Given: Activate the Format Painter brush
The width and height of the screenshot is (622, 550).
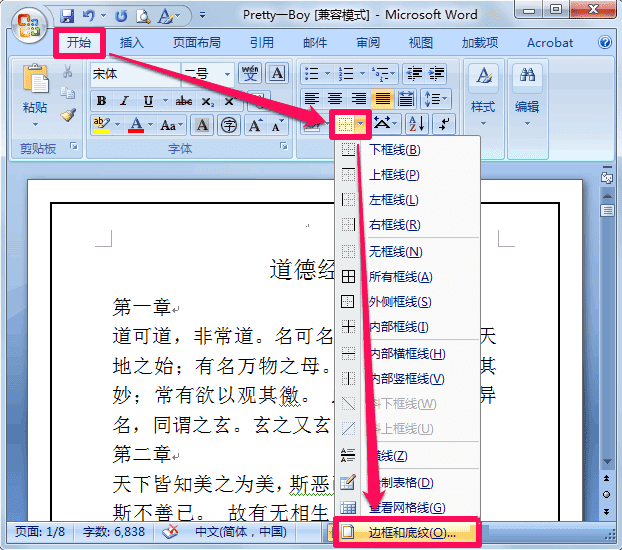Looking at the screenshot, I should 68,115.
